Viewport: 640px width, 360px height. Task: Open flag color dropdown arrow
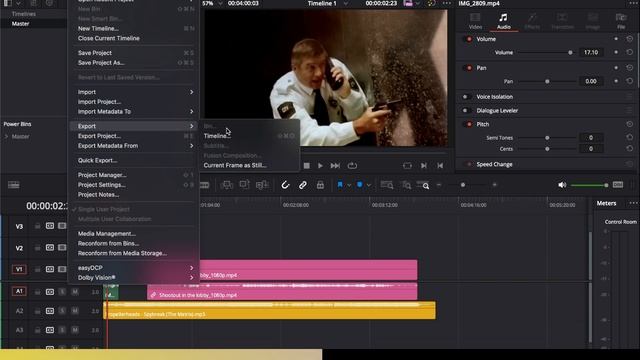(x=349, y=185)
